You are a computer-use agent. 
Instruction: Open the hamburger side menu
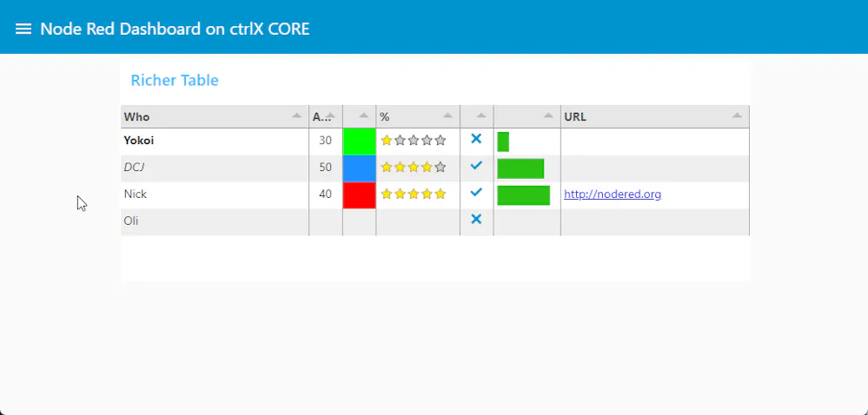point(23,29)
